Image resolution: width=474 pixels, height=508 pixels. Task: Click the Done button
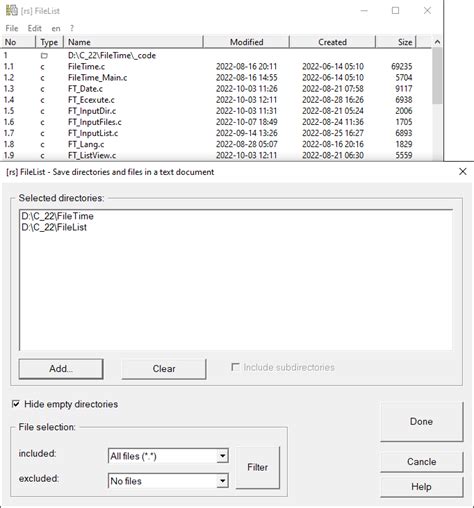point(422,421)
